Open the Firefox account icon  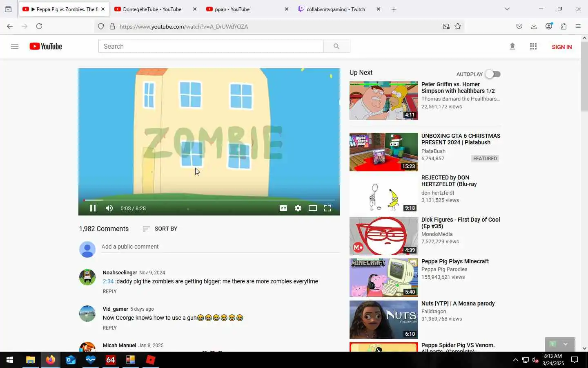coord(549,26)
